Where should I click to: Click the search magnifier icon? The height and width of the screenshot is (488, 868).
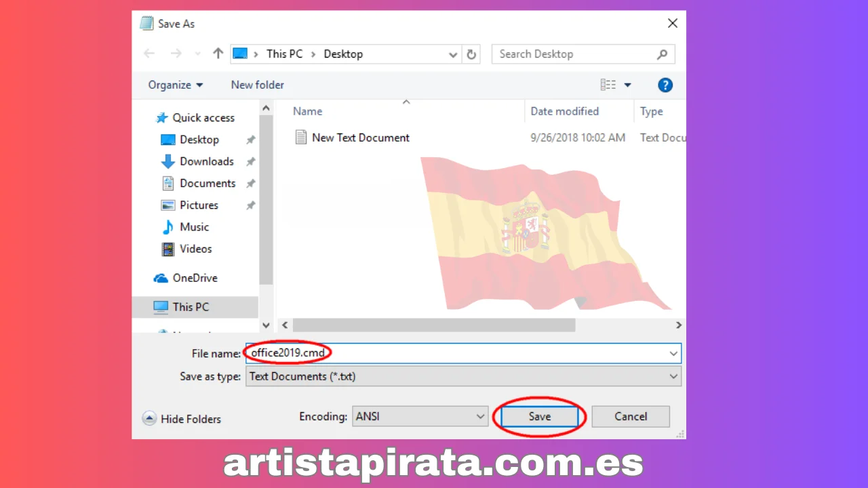[662, 54]
